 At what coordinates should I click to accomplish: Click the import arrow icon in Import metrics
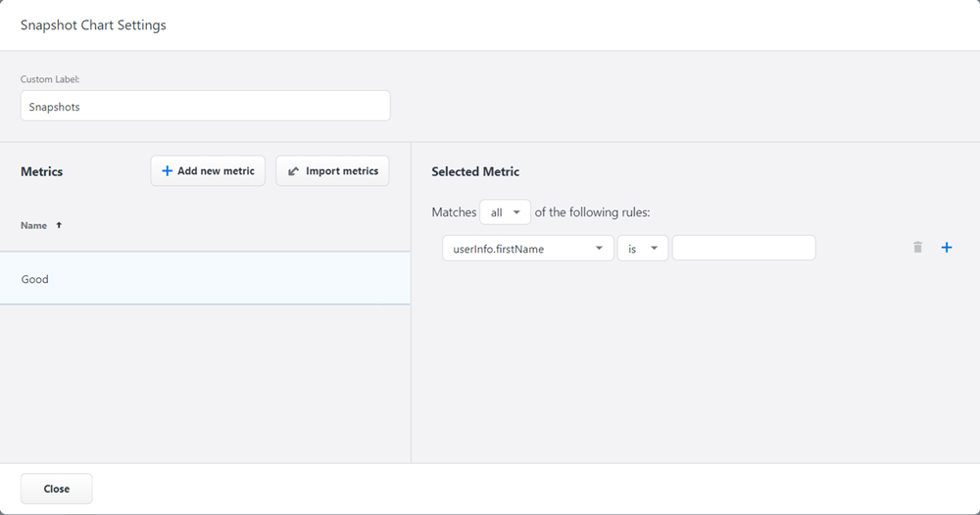coord(293,171)
